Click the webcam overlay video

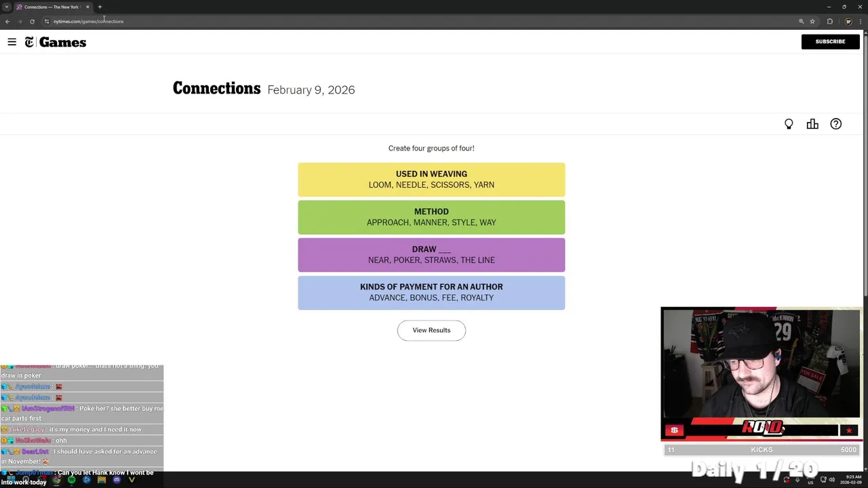[x=761, y=363]
